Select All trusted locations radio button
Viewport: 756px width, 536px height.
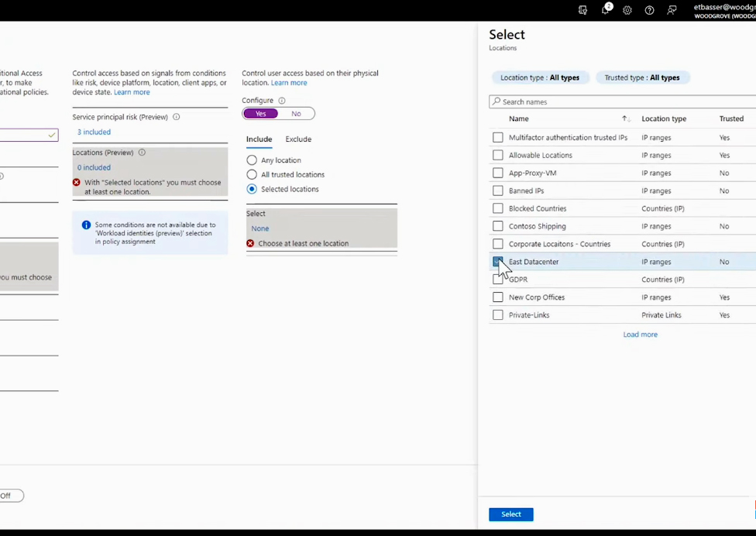click(x=252, y=174)
